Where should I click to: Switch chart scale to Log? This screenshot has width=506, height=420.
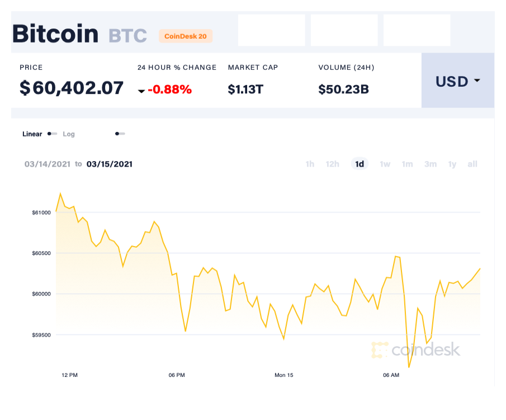[69, 134]
